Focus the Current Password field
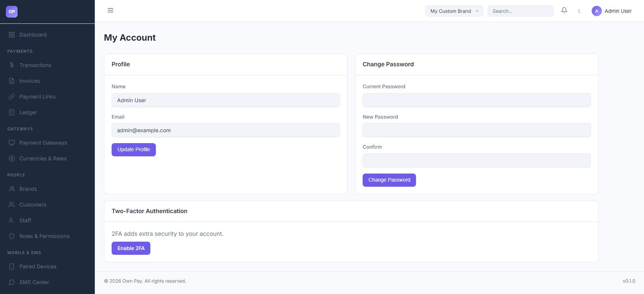This screenshot has width=644, height=294. coord(476,100)
